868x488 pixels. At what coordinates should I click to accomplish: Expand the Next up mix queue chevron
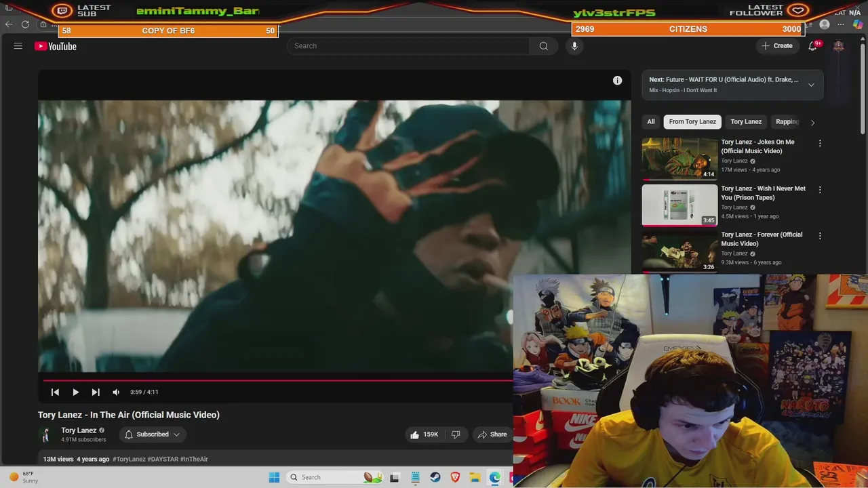pos(811,85)
